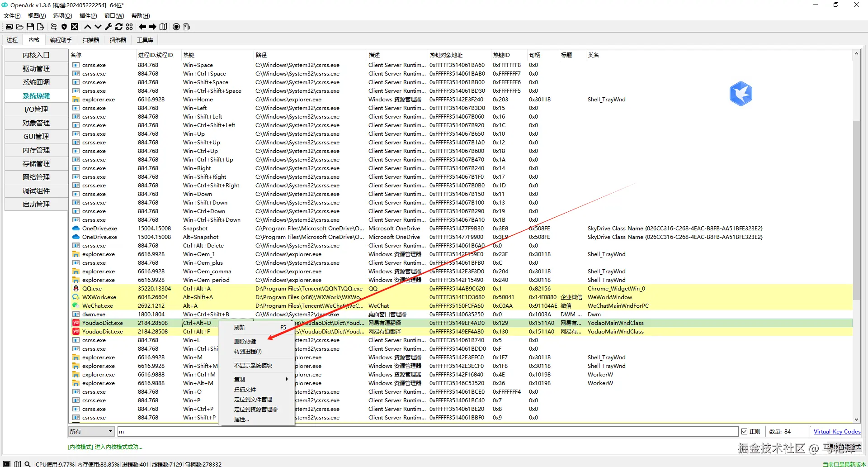
Task: Sort by the 热键 column header
Action: (217, 55)
